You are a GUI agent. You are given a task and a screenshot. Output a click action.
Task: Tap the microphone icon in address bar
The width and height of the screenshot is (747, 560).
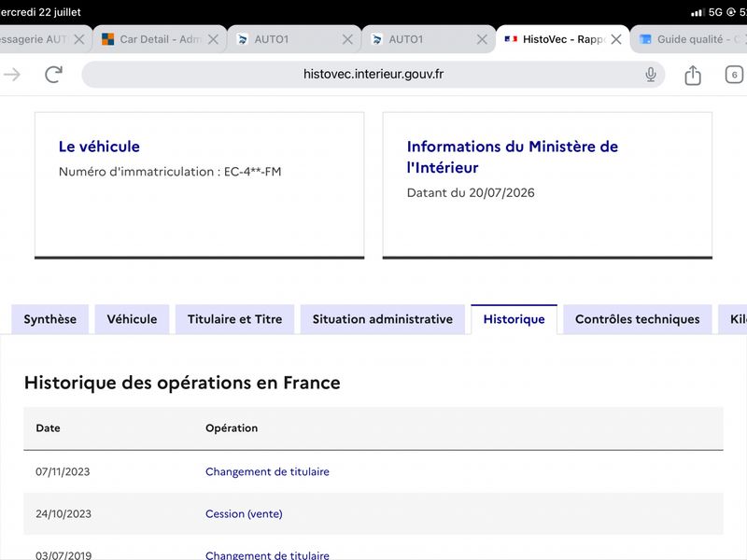point(650,75)
